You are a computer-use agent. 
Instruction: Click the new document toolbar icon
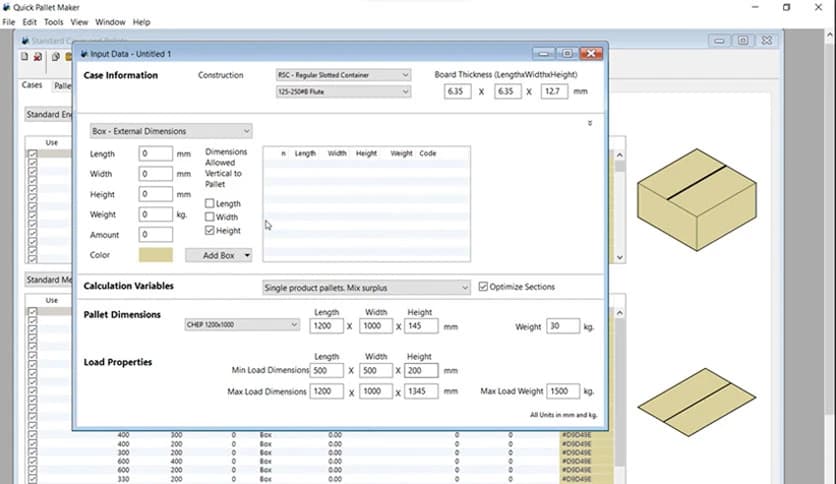click(x=24, y=57)
